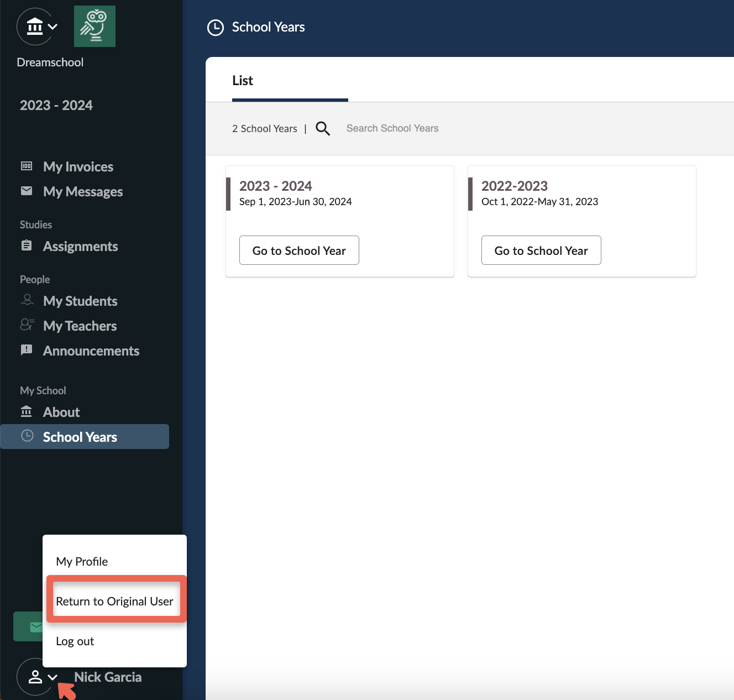Click the School Years clock icon in sidebar

(27, 436)
